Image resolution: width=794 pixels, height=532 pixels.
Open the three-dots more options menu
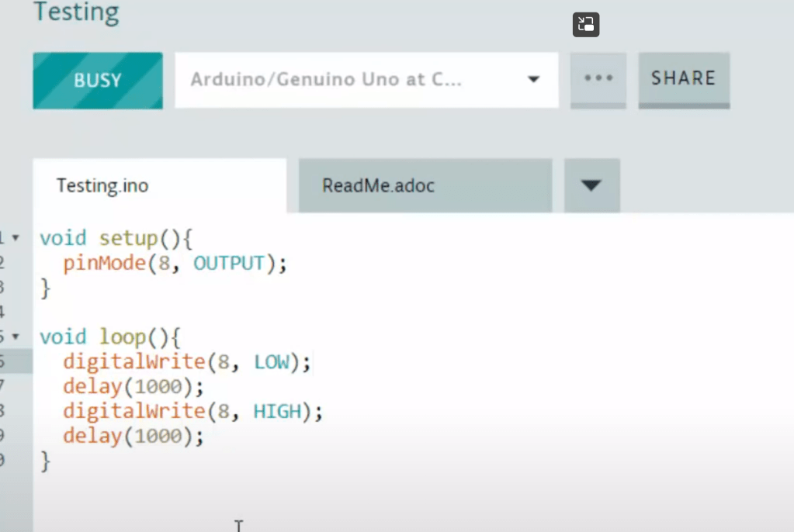coord(598,79)
